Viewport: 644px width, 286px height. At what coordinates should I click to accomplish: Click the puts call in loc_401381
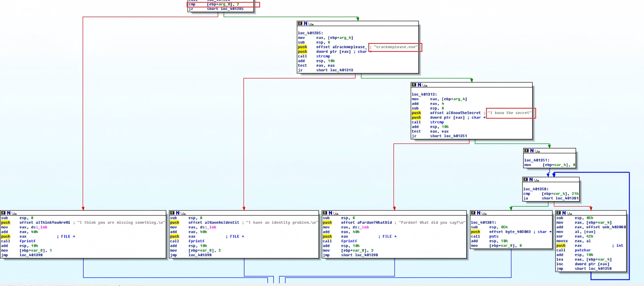(x=494, y=236)
